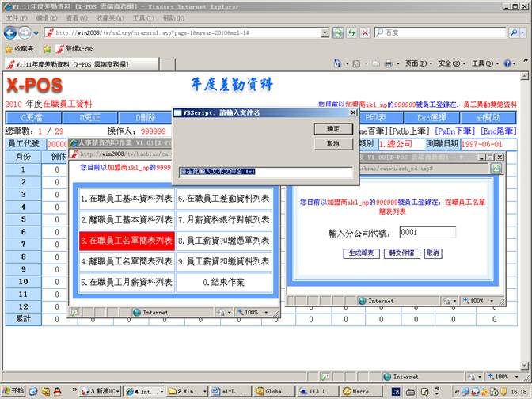Viewport: 532px width, 399px height.
Task: Click the search magnifier icon in the search box
Action: [x=515, y=32]
